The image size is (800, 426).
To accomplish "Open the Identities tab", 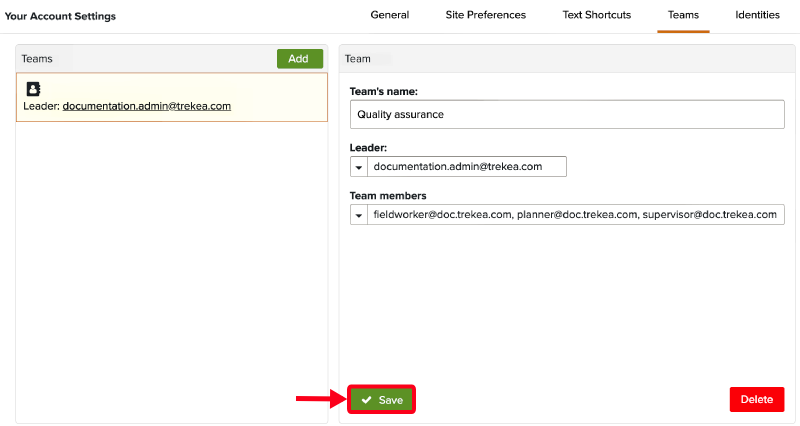I will coord(758,16).
